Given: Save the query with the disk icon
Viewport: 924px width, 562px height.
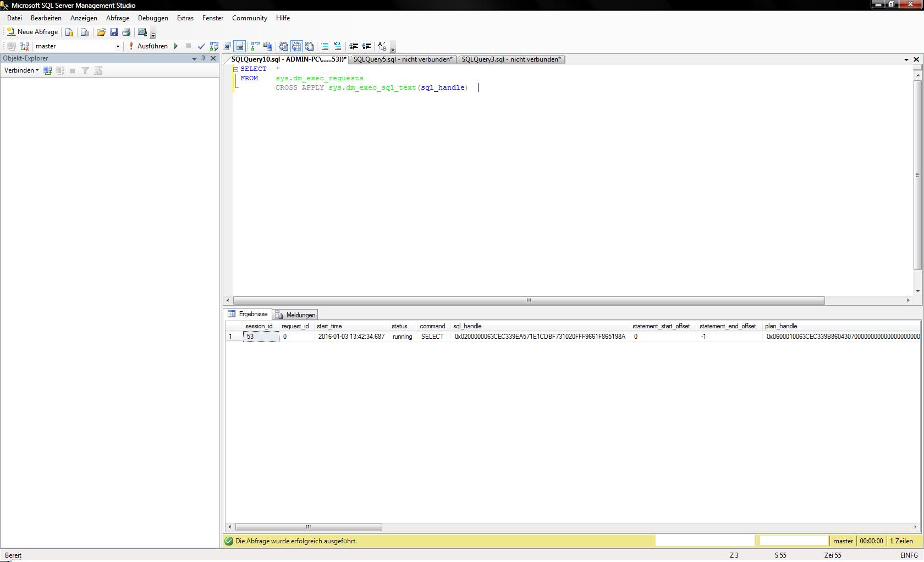Looking at the screenshot, I should tap(114, 32).
